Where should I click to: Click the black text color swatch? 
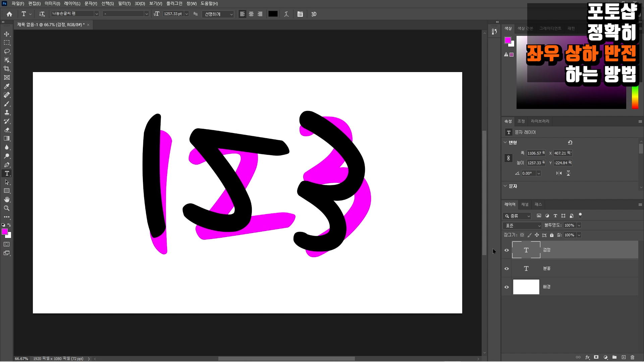tap(273, 14)
